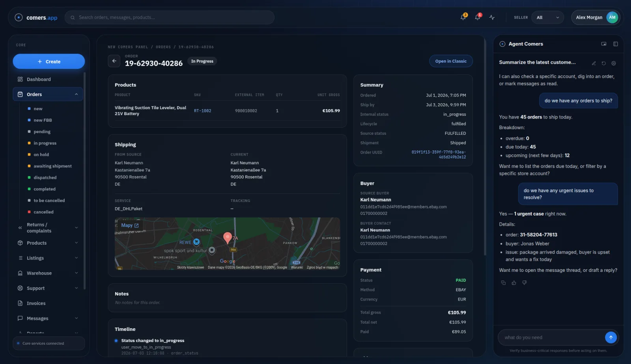Click the search orders input field
Viewport: 631px width, 364px height.
[x=170, y=17]
